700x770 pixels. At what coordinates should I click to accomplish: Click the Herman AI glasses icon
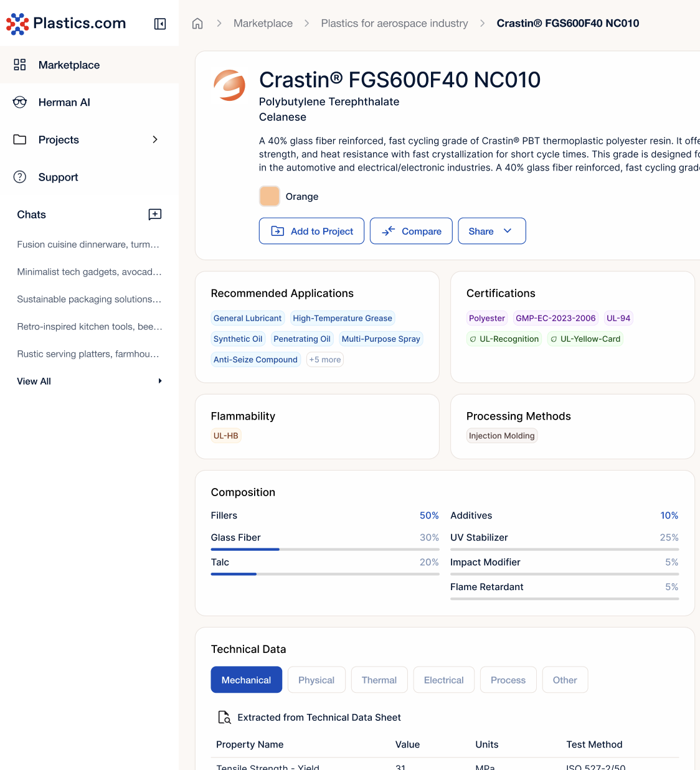(x=20, y=102)
